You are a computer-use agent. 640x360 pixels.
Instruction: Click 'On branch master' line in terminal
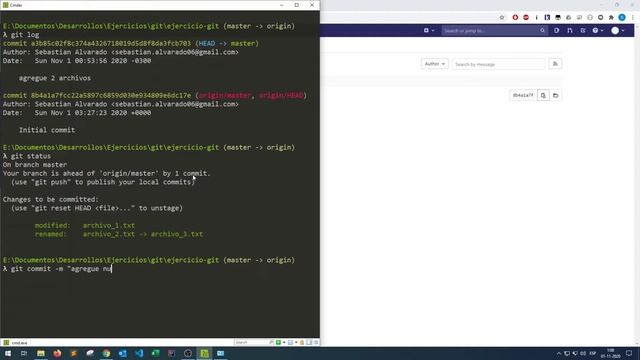pyautogui.click(x=35, y=165)
